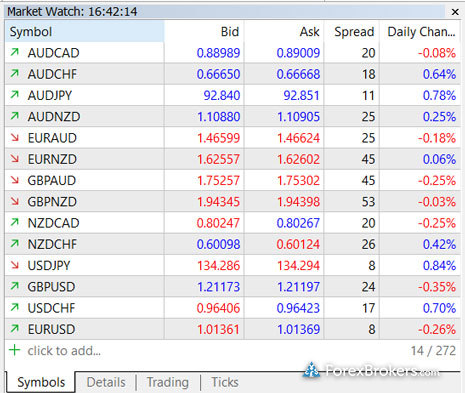Click the up arrow icon beside AUDJPY
465x393 pixels.
point(14,95)
